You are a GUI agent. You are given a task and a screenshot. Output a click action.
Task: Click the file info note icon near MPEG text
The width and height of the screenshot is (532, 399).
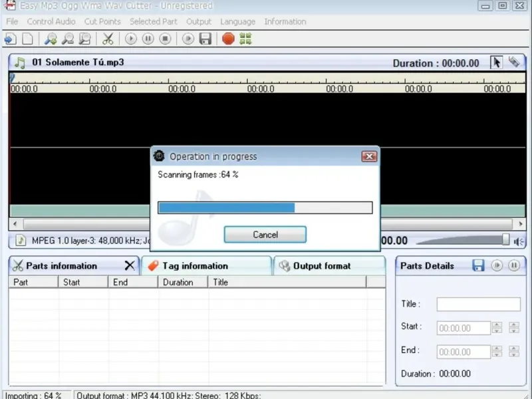(x=21, y=241)
